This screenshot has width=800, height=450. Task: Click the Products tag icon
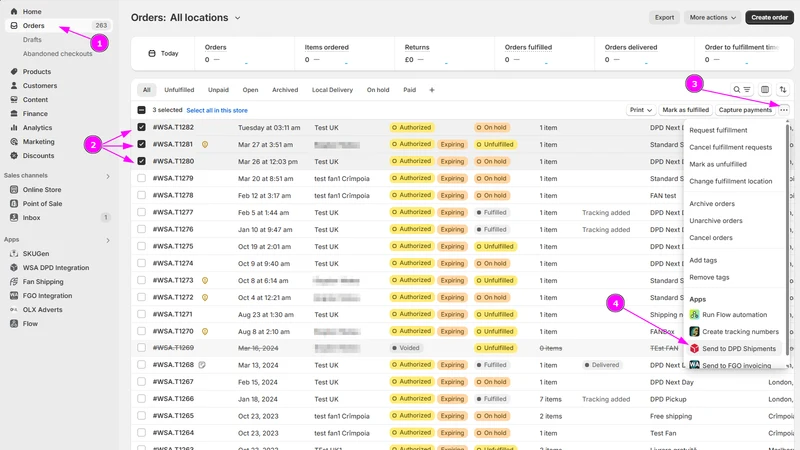pyautogui.click(x=14, y=71)
